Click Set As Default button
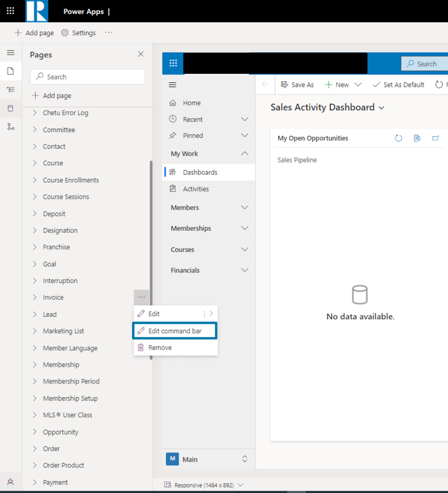 pyautogui.click(x=398, y=85)
